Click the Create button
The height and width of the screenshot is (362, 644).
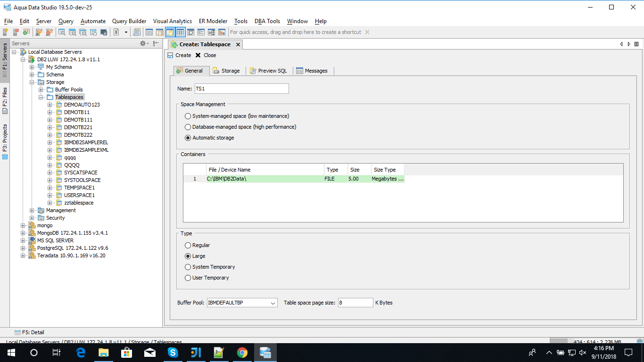[x=179, y=55]
